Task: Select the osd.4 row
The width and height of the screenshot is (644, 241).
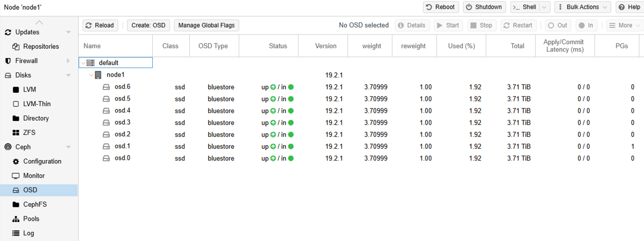Action: pos(361,111)
